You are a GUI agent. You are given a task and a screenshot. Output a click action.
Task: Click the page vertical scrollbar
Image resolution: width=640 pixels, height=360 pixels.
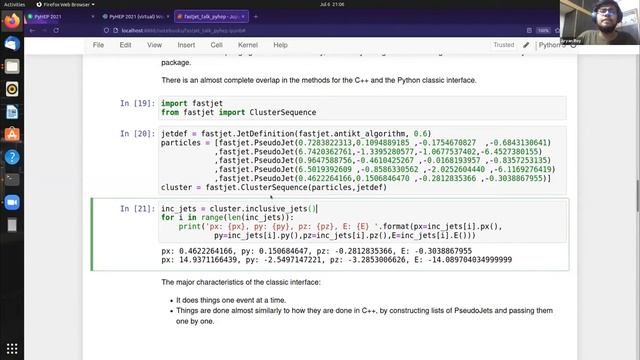coord(638,196)
